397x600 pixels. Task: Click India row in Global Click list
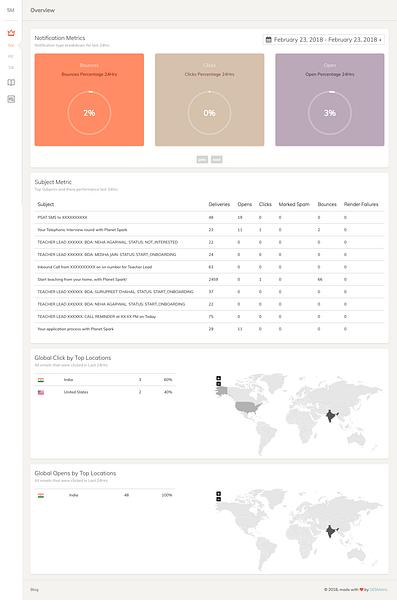(x=105, y=380)
